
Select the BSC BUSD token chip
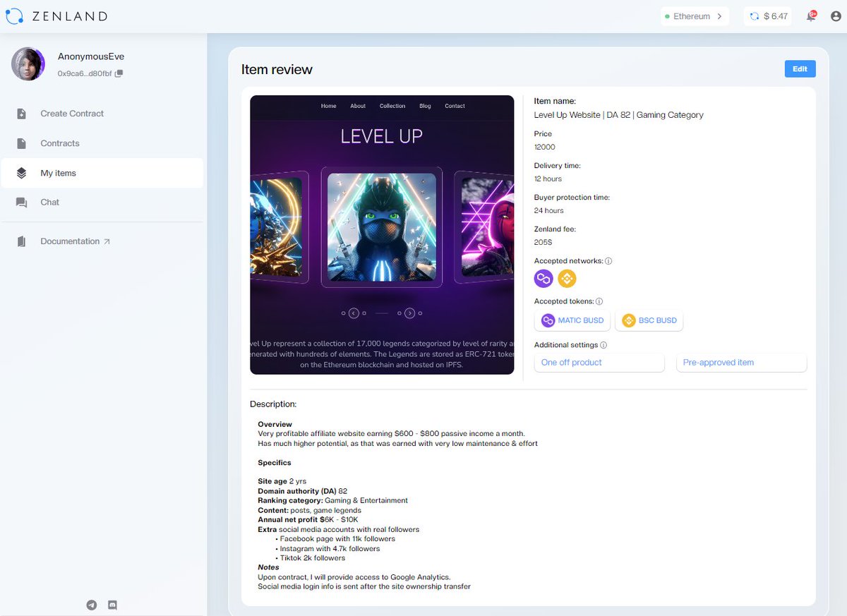649,320
